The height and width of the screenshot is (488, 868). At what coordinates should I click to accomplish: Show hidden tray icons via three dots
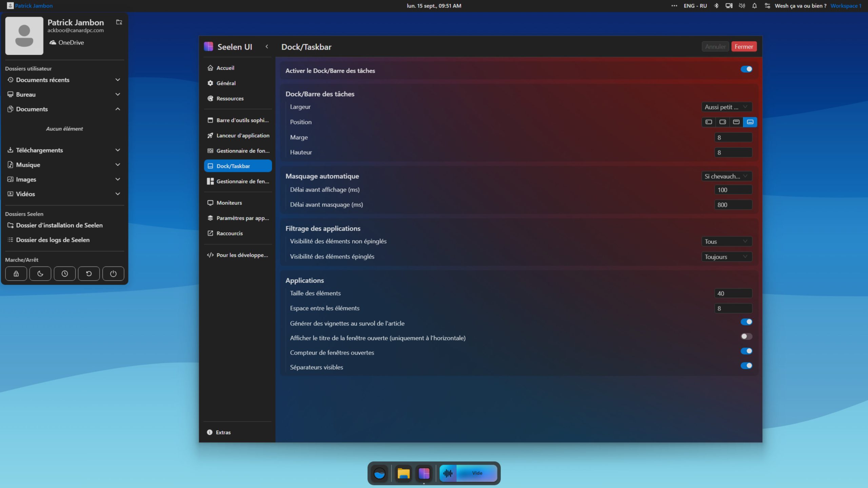coord(674,6)
